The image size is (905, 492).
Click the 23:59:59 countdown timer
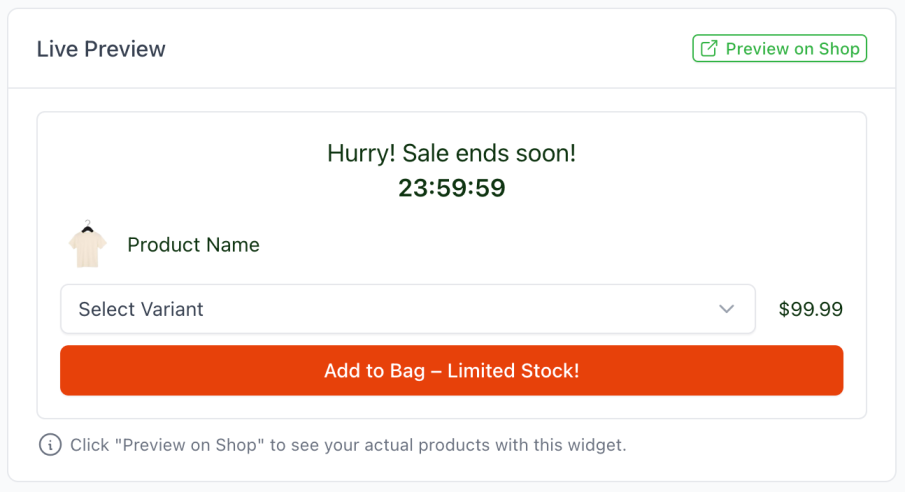451,187
